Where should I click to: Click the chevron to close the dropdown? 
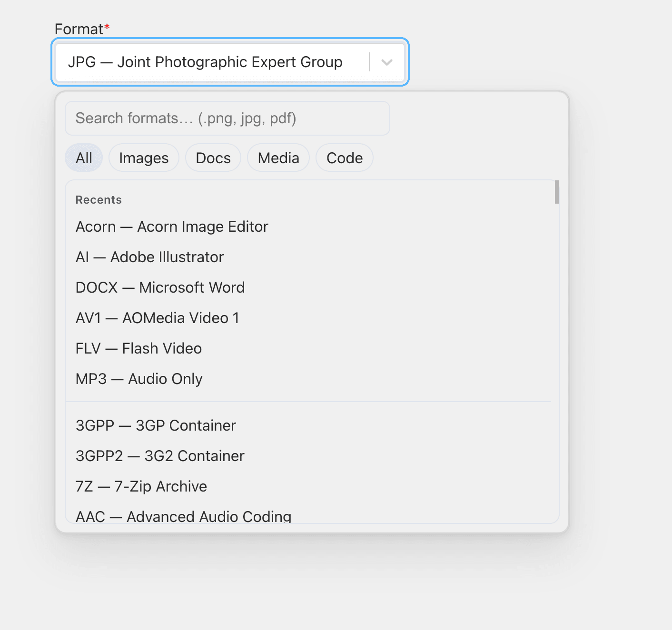(386, 62)
